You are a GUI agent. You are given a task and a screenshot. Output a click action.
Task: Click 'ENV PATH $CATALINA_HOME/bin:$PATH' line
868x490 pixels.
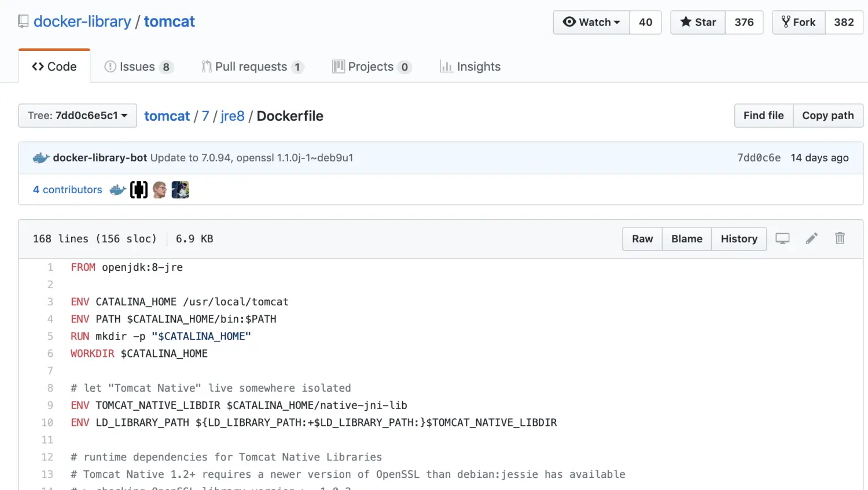[174, 319]
